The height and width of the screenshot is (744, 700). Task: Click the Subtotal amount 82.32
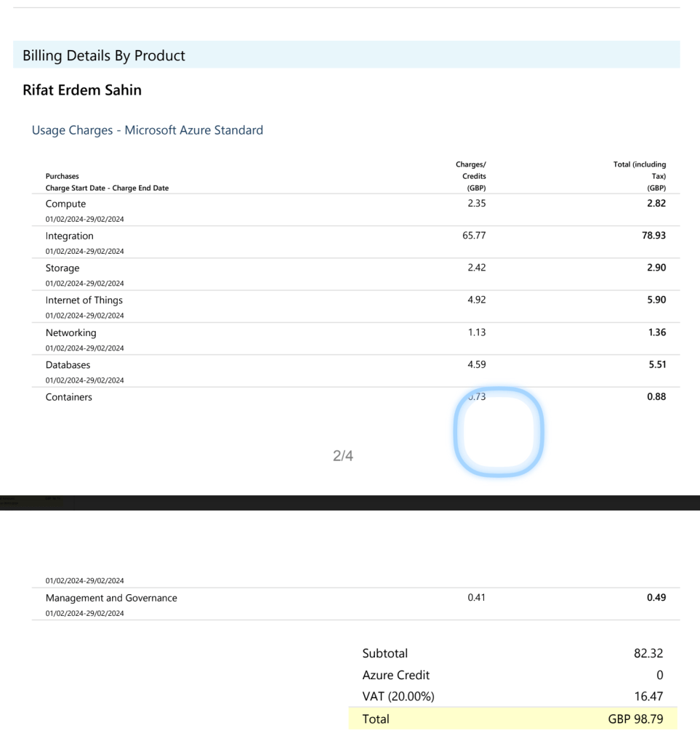648,653
